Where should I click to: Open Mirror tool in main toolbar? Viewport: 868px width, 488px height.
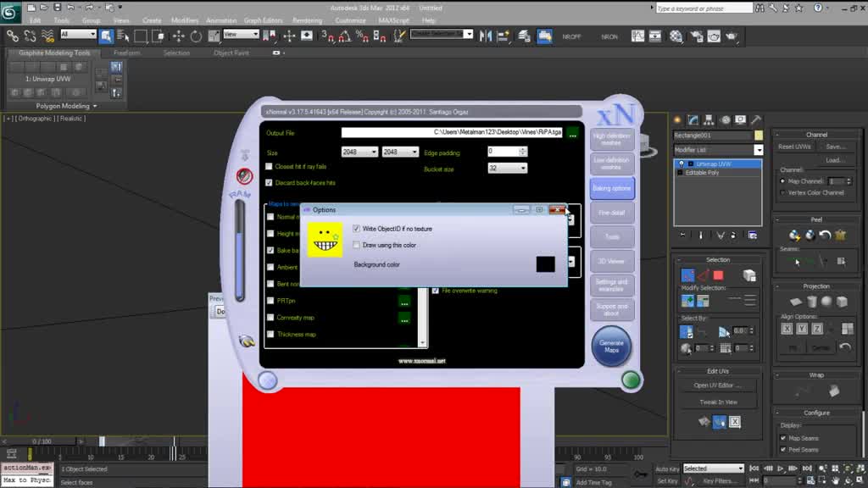pos(486,36)
